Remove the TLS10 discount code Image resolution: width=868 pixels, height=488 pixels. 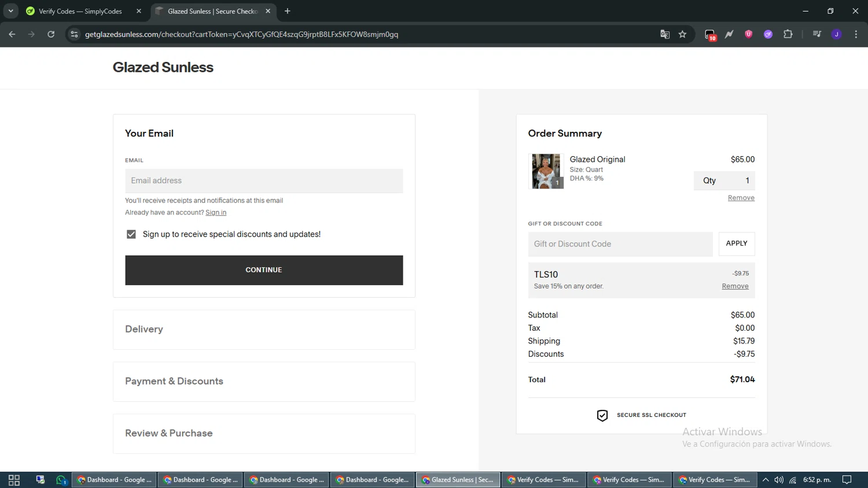pyautogui.click(x=735, y=286)
